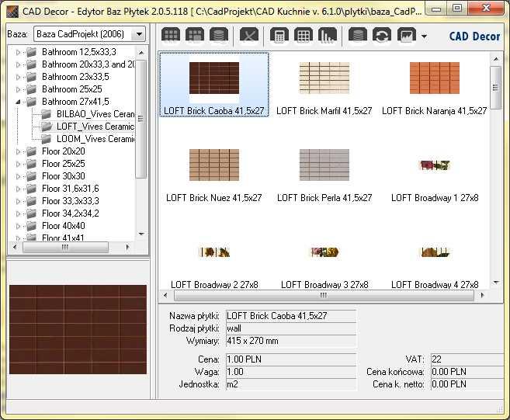Image resolution: width=510 pixels, height=420 pixels.
Task: Click the third toolbar icon with database stack
Action: click(x=219, y=34)
